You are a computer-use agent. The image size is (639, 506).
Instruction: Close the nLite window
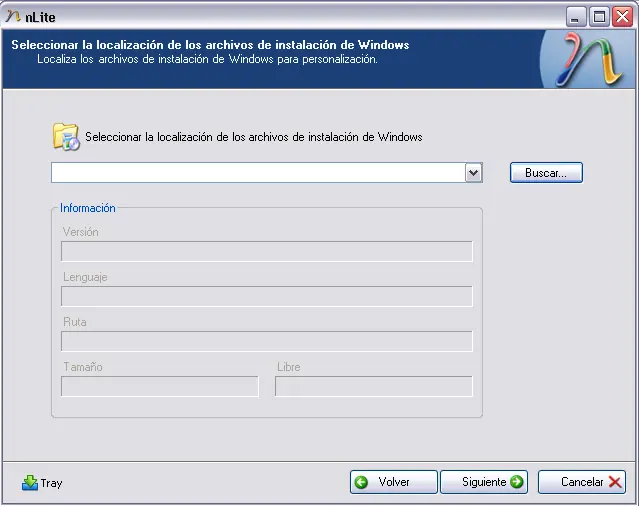click(622, 17)
